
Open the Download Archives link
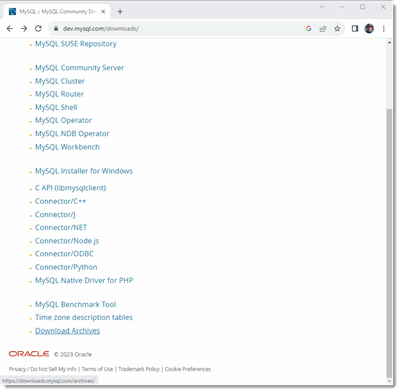(x=68, y=331)
